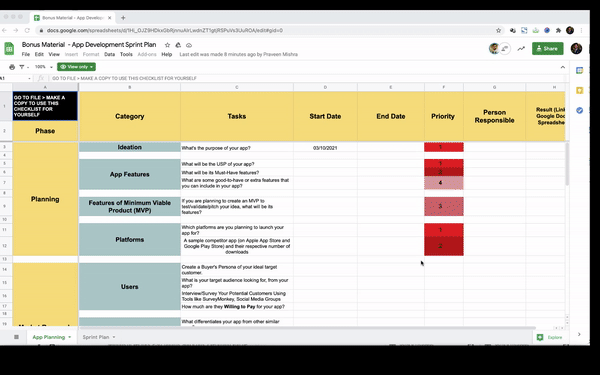Viewport: 600px width, 375px height.
Task: Open the collaborator chat icon
Action: point(505,49)
